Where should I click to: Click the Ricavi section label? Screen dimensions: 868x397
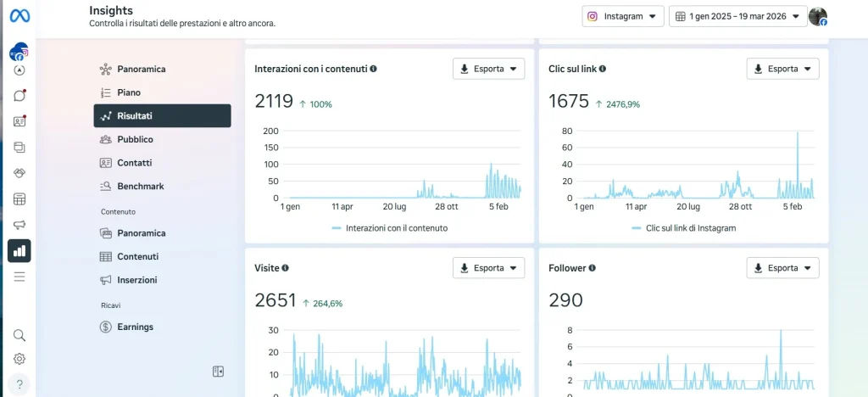110,305
